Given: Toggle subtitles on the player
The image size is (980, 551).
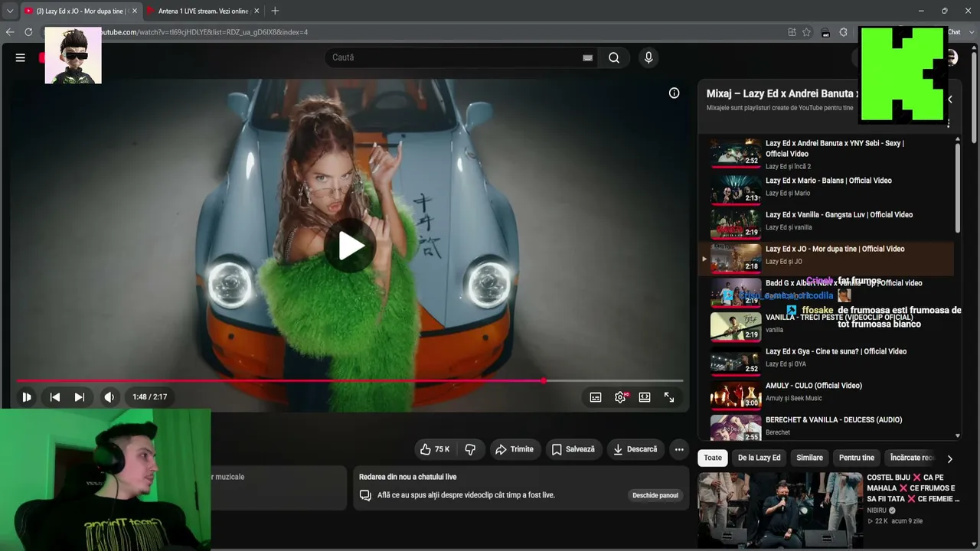Looking at the screenshot, I should pos(596,397).
